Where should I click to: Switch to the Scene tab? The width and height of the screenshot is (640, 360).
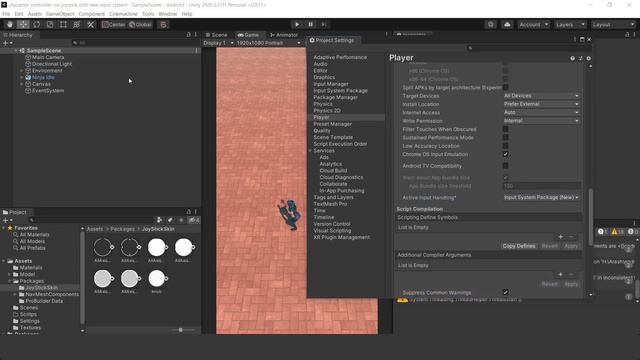pos(216,35)
